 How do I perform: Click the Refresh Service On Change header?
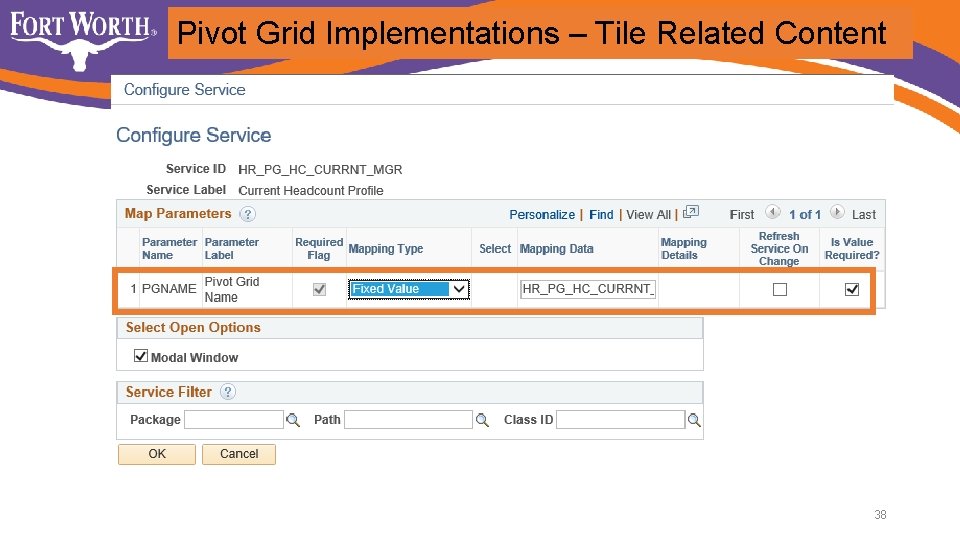(x=779, y=249)
